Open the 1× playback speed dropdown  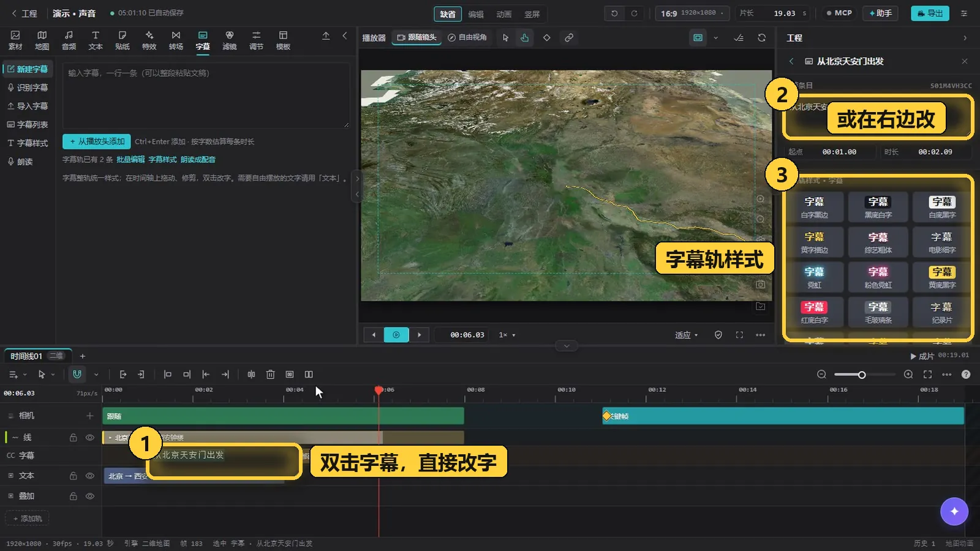507,335
